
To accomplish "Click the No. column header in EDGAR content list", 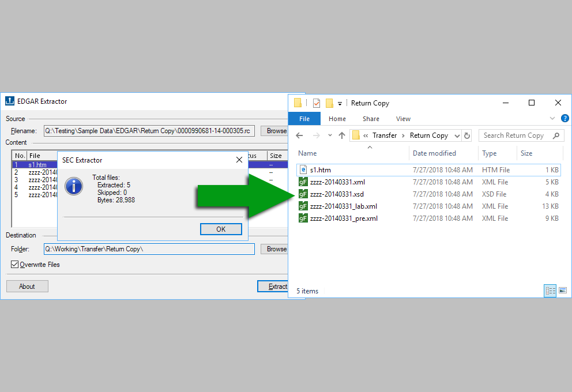I will pyautogui.click(x=20, y=156).
